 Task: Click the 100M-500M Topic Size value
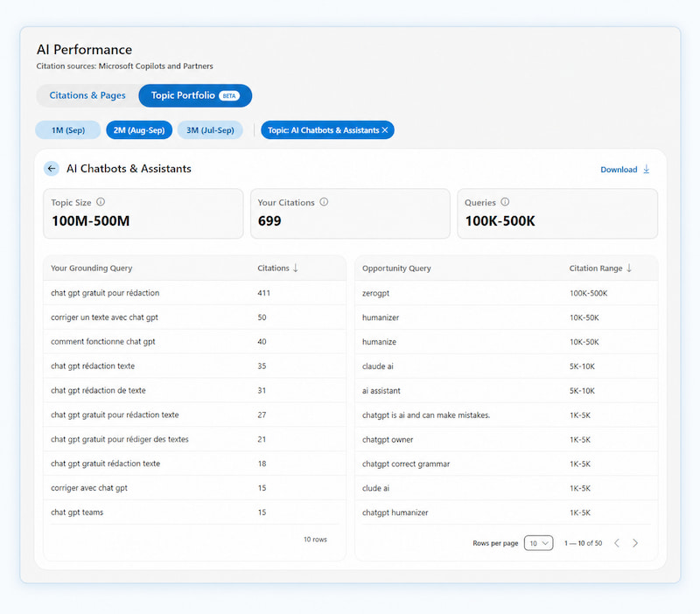tap(91, 221)
